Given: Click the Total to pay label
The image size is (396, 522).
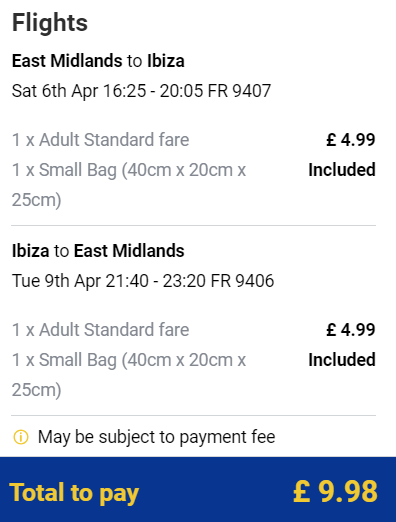Looking at the screenshot, I should coord(74,493).
